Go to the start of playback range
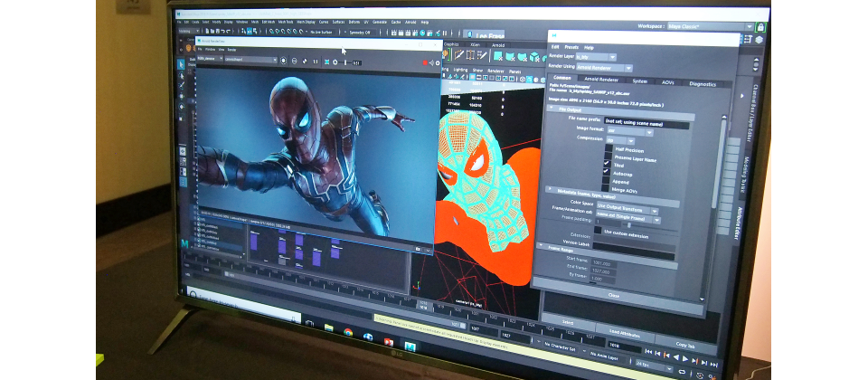 [647, 351]
